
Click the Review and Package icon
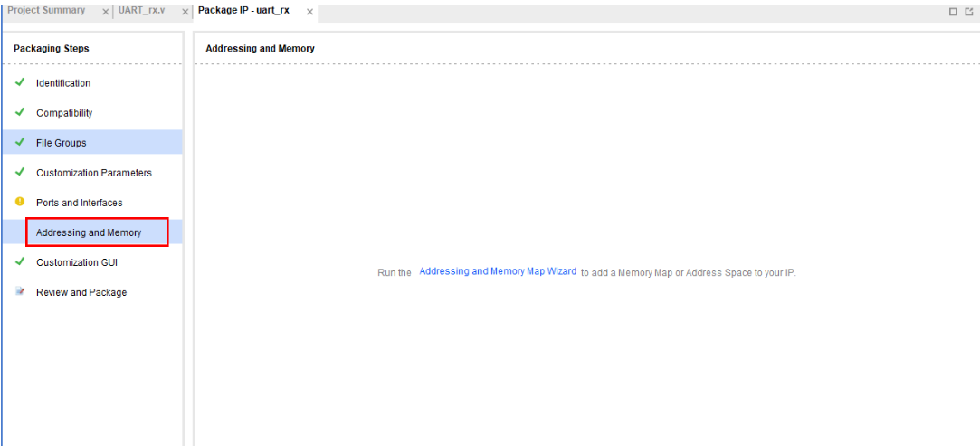(19, 291)
